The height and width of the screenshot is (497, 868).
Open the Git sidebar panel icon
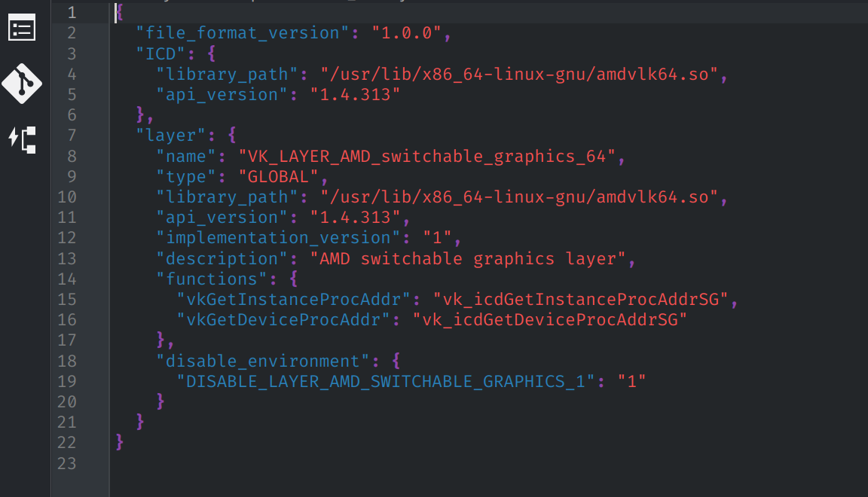[22, 84]
